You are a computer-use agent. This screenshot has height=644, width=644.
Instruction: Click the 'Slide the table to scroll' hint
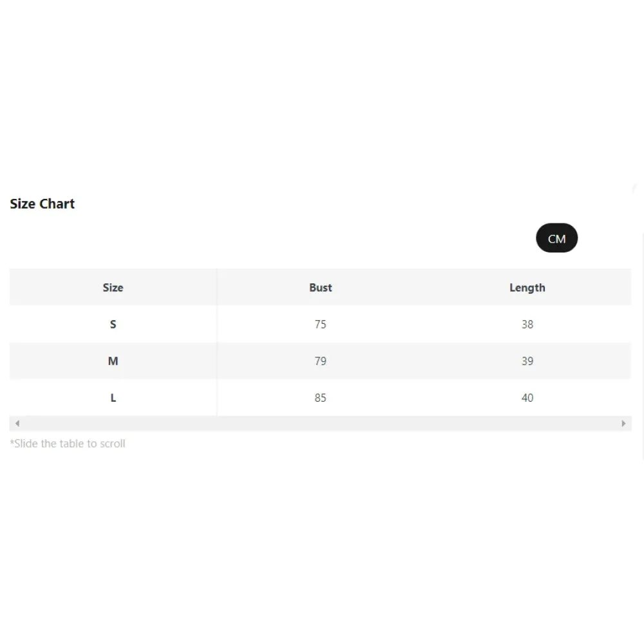(68, 443)
